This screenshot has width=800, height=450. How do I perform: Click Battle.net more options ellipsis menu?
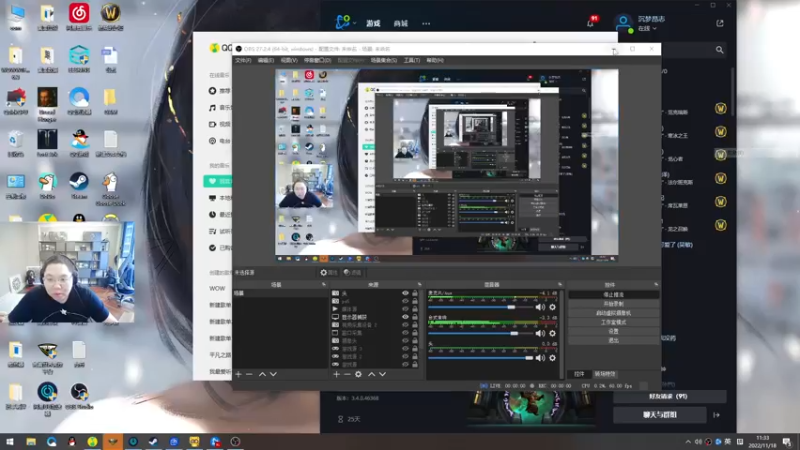coord(426,23)
